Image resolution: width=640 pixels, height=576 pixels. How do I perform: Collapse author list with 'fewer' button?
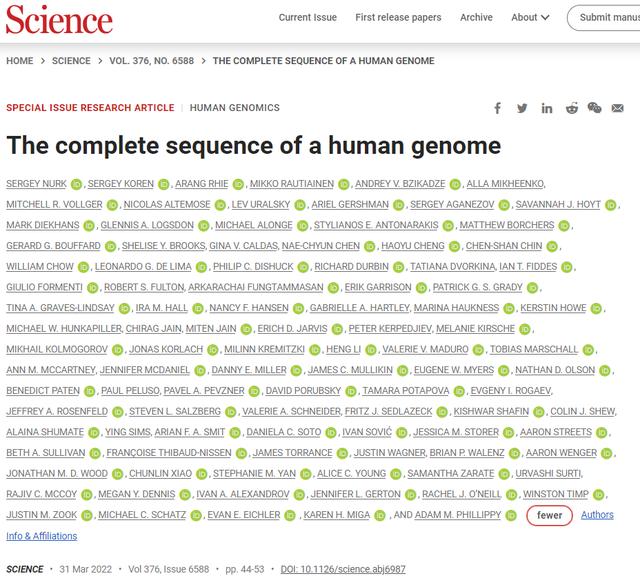(550, 515)
